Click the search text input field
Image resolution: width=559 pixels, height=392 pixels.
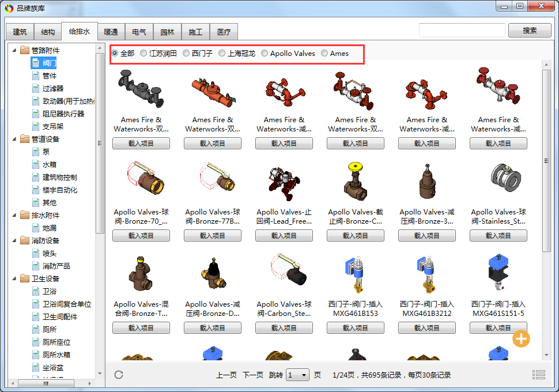click(462, 31)
